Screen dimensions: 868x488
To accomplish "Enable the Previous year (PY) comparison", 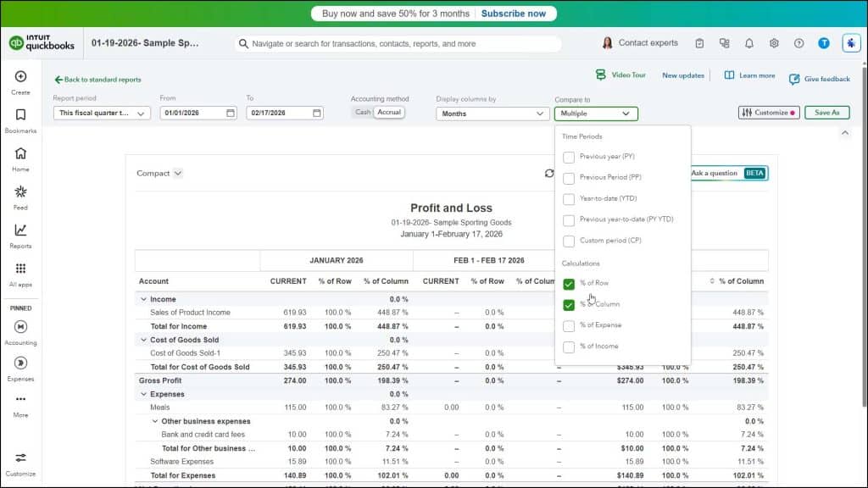I will pos(569,156).
